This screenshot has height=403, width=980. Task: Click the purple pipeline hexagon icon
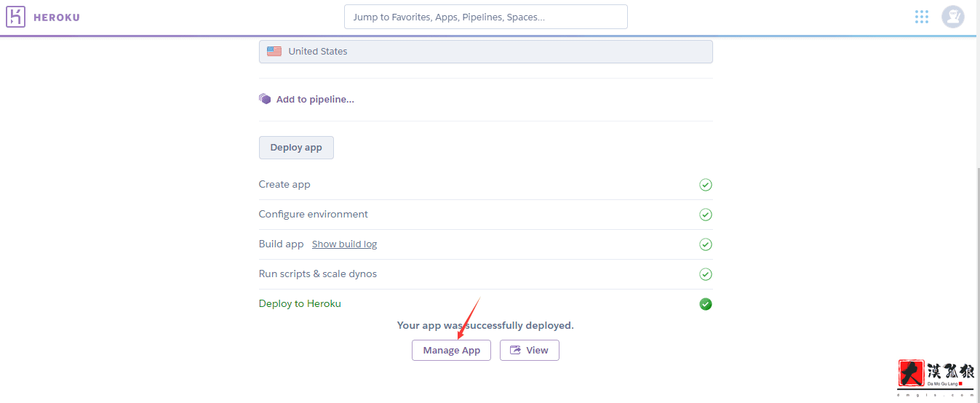pyautogui.click(x=265, y=99)
